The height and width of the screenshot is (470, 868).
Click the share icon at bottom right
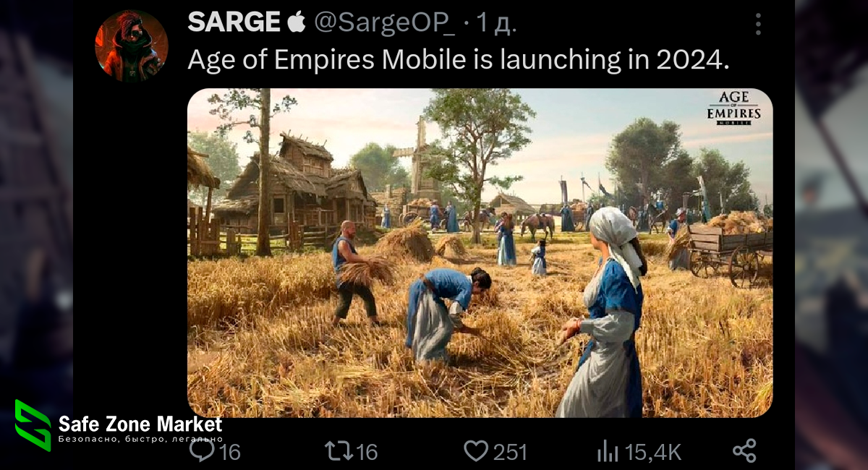click(745, 452)
